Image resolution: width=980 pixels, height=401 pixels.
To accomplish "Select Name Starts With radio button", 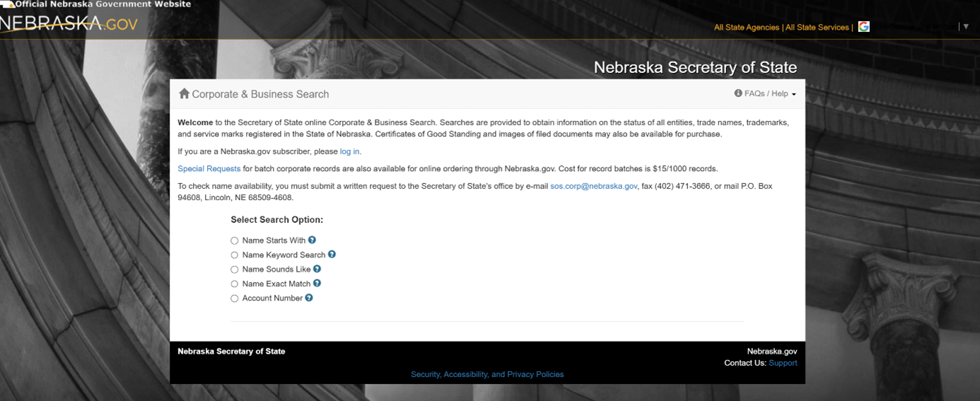I will click(x=235, y=240).
